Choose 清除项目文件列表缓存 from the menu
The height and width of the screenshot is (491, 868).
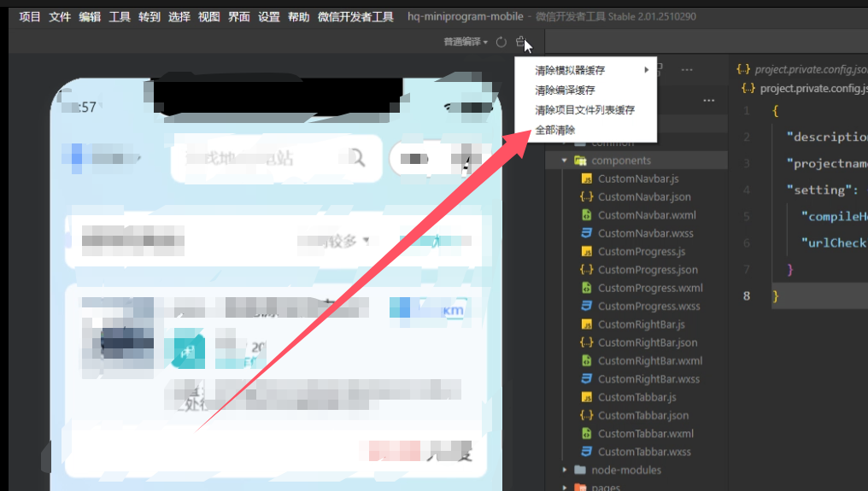(586, 110)
